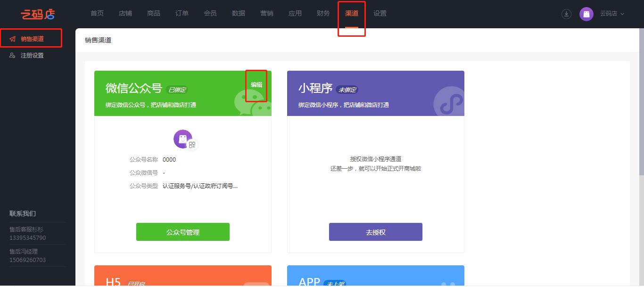Click the 注册设置 user icon
The image size is (644, 287).
[13, 56]
